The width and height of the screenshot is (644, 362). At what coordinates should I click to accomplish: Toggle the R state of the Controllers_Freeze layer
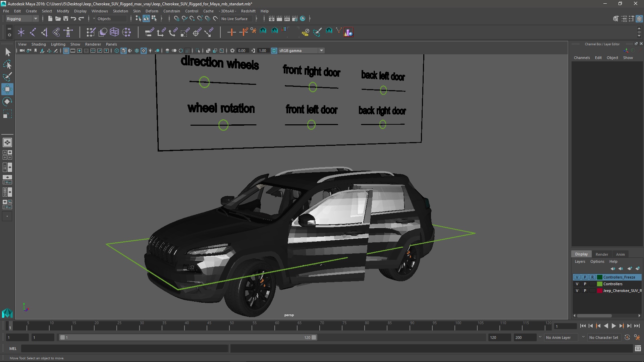pos(592,277)
